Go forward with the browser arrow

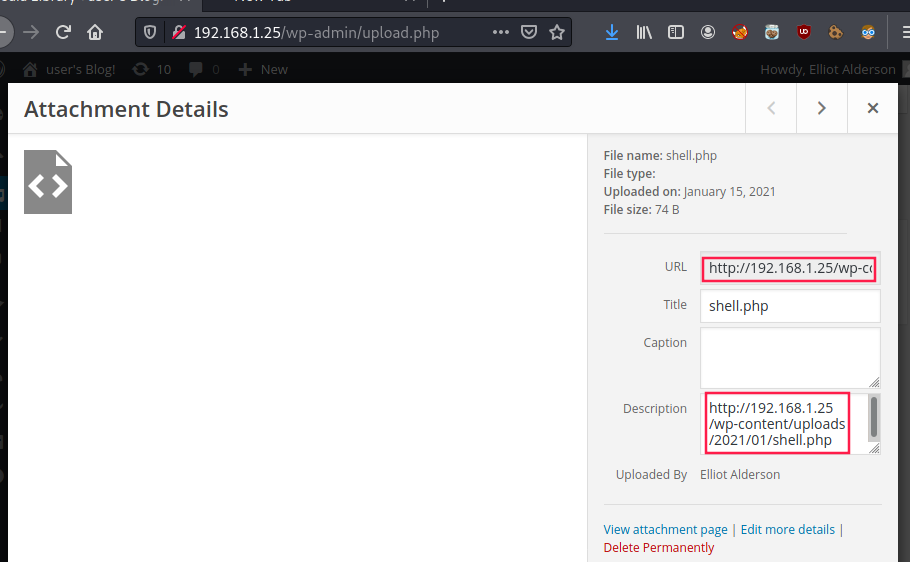pos(31,32)
